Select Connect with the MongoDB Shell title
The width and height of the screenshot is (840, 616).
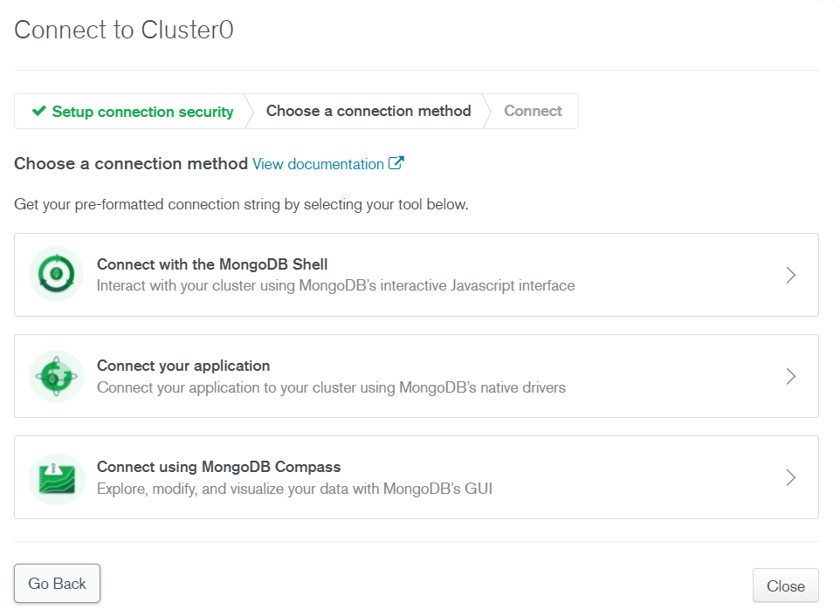212,264
